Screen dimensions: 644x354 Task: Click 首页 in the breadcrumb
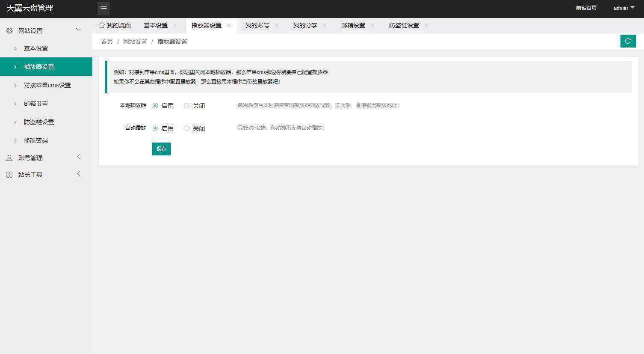[x=106, y=41]
